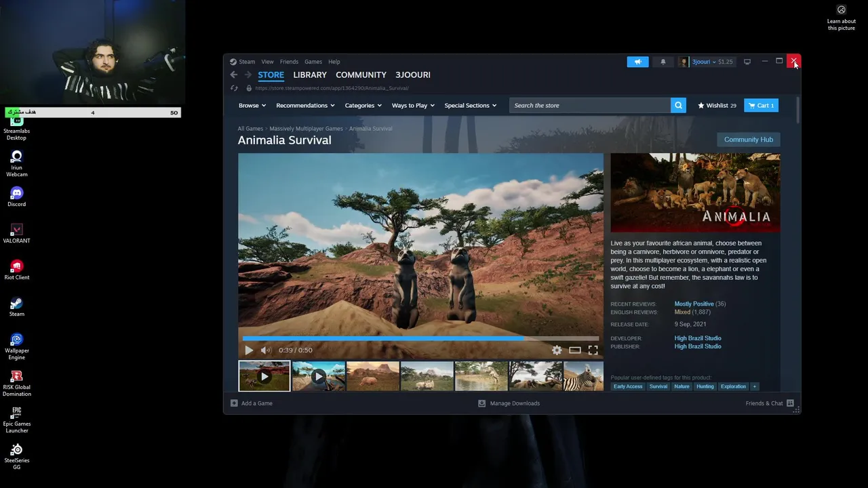Screen dimensions: 868x488
Task: Open Manage Downloads
Action: (x=509, y=403)
